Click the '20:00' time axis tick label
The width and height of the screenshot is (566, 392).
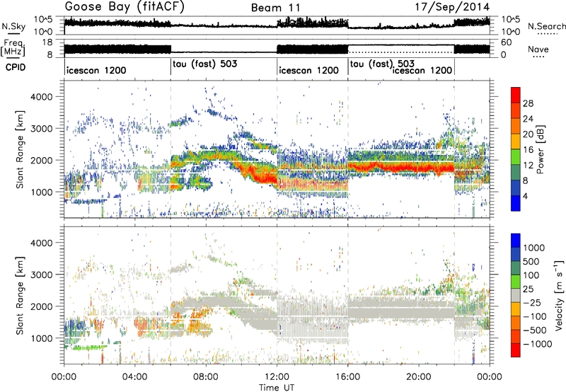419,377
